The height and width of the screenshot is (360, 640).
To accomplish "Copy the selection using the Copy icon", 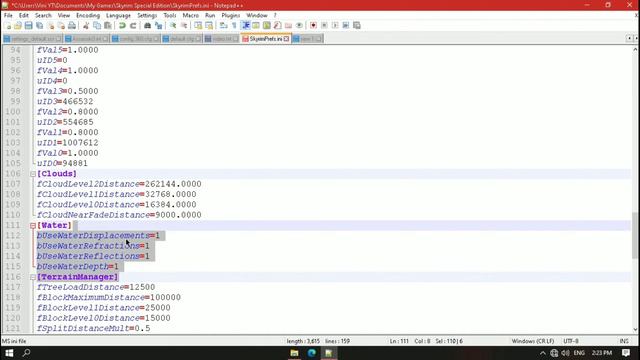I will pos(97,25).
